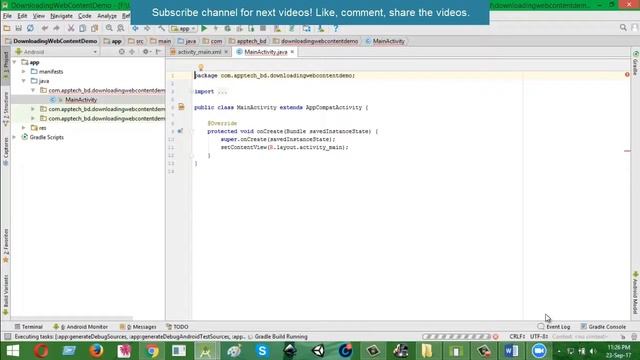
Task: Collapse the java folder node
Action: tap(24, 81)
